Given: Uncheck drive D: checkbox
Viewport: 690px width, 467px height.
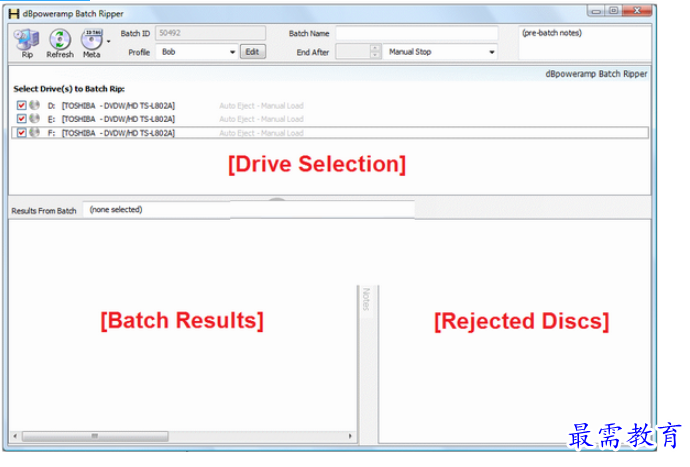Looking at the screenshot, I should coord(21,105).
